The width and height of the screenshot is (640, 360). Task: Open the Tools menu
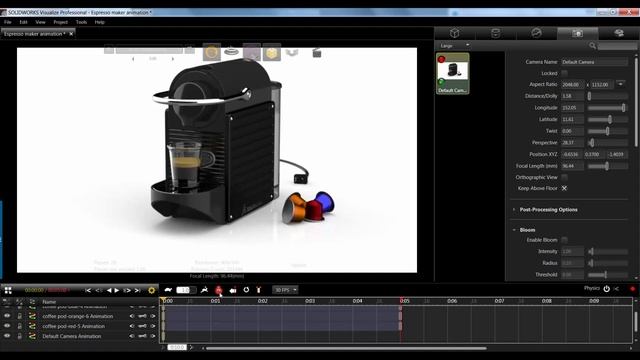[x=81, y=22]
